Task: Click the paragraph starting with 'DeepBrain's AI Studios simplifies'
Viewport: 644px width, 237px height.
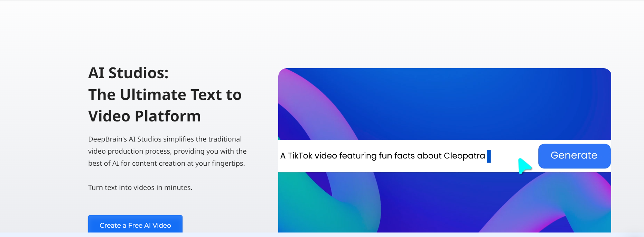Action: pos(167,151)
